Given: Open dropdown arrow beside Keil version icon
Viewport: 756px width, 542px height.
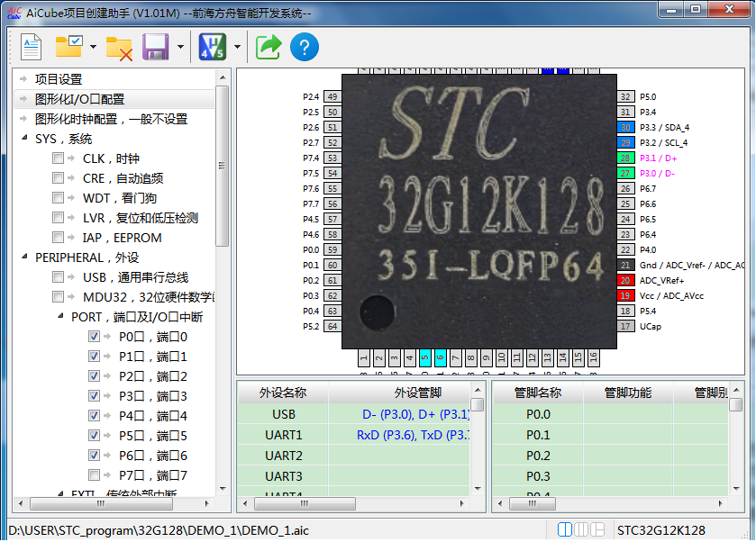Looking at the screenshot, I should [x=237, y=47].
